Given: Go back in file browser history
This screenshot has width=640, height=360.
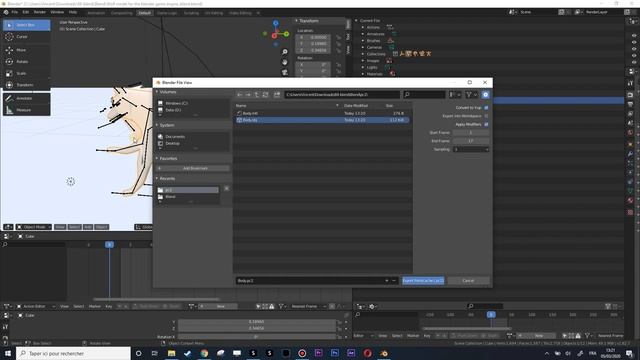Looking at the screenshot, I should click(x=240, y=95).
